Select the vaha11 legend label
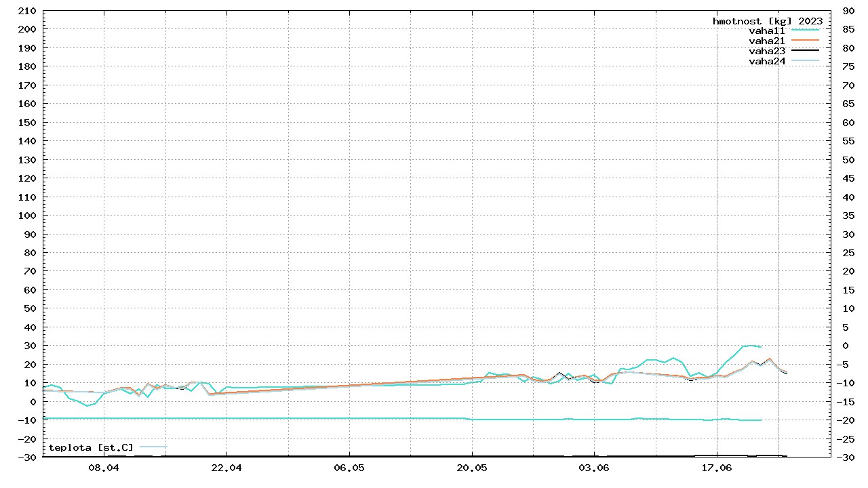This screenshot has width=868, height=488. coord(767,30)
